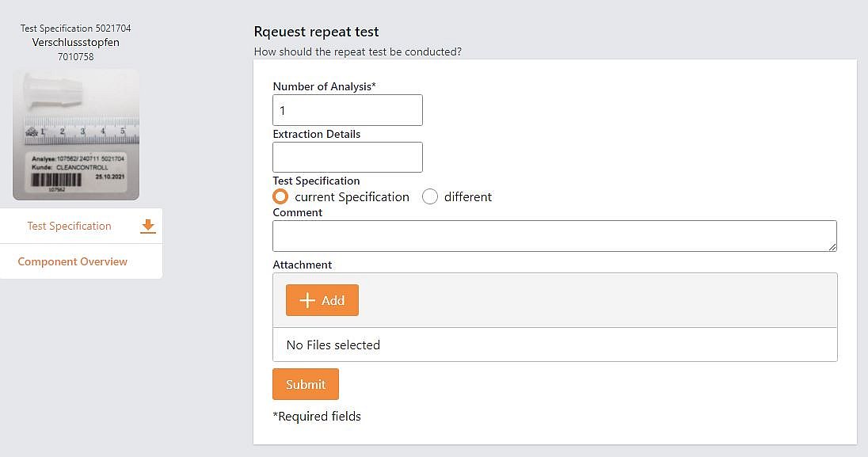Click into the Extraction Details input
This screenshot has height=457, width=868.
[347, 158]
